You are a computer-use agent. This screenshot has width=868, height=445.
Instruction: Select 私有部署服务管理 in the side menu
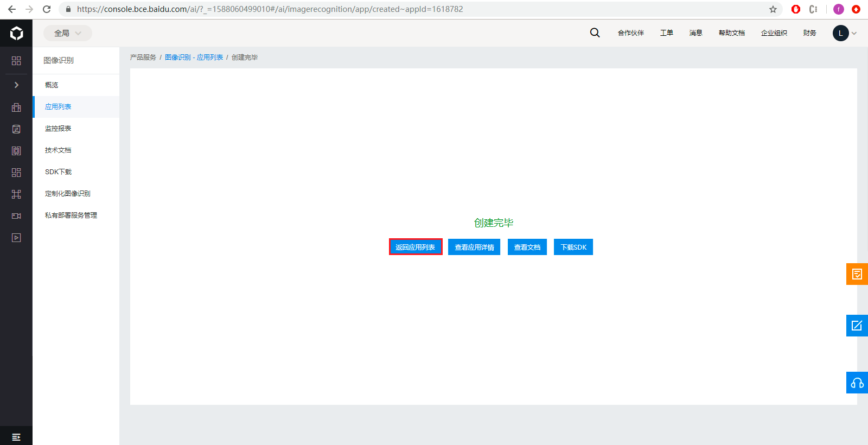pyautogui.click(x=76, y=215)
